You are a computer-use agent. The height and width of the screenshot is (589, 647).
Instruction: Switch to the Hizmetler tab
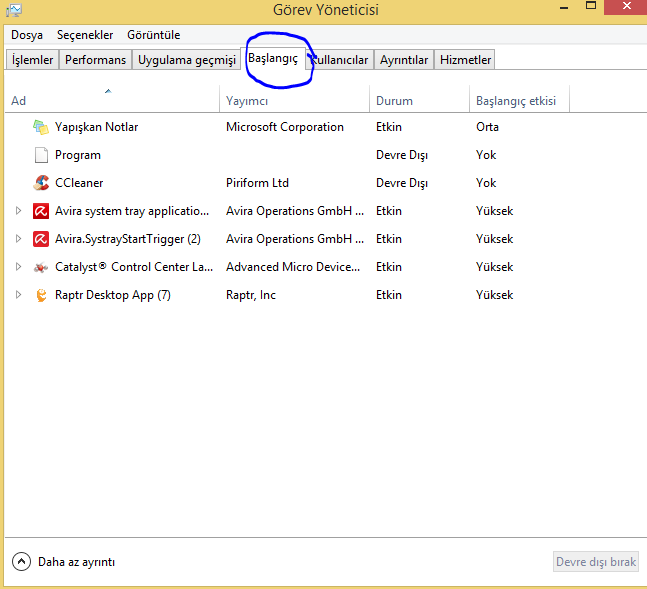(465, 60)
